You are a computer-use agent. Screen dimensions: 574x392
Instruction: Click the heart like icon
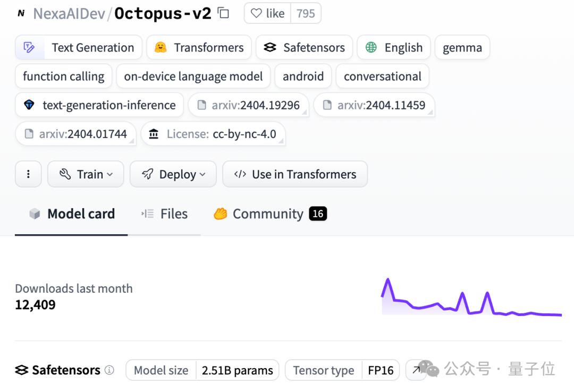(256, 13)
